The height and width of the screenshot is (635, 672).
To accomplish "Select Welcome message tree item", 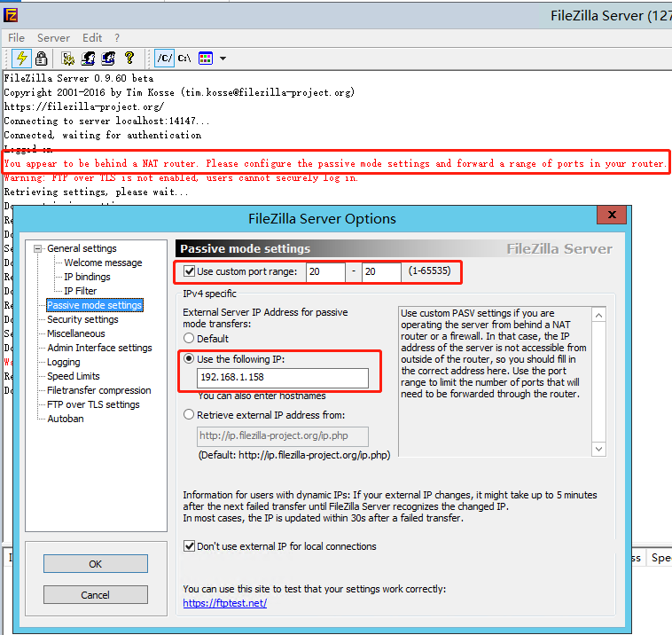I will tap(103, 263).
